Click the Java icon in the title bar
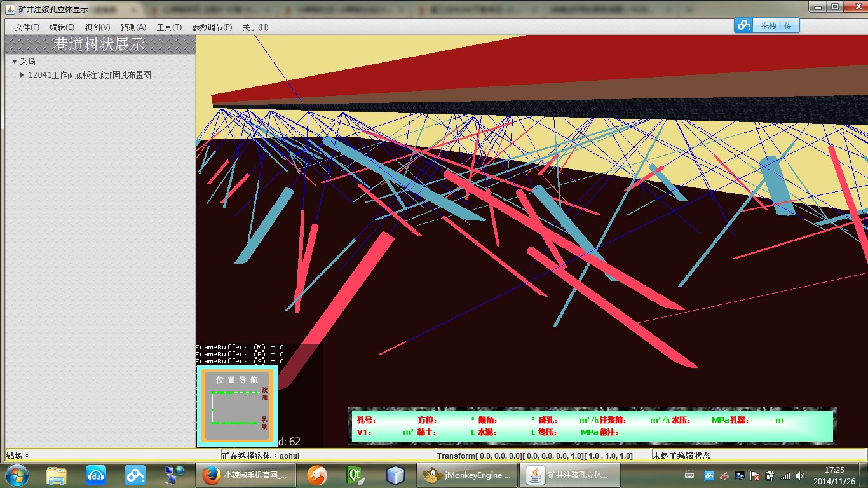The image size is (868, 488). [10, 9]
